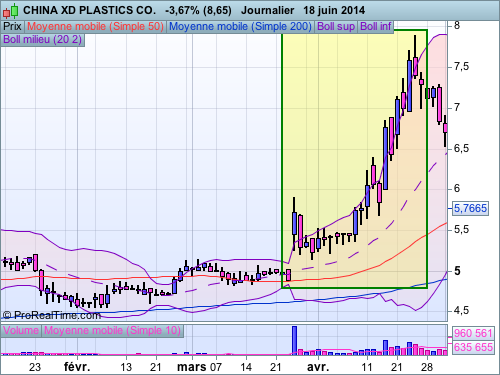Click the Boll inf indicator label

[376, 26]
